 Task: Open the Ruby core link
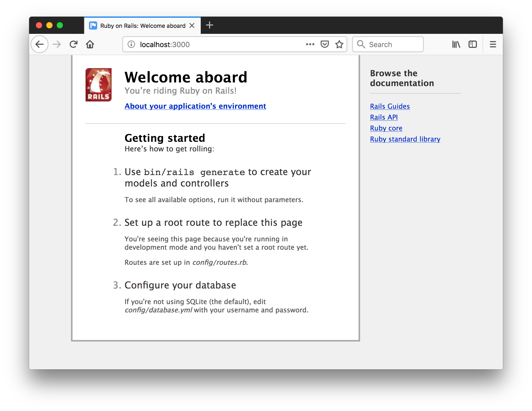[386, 128]
